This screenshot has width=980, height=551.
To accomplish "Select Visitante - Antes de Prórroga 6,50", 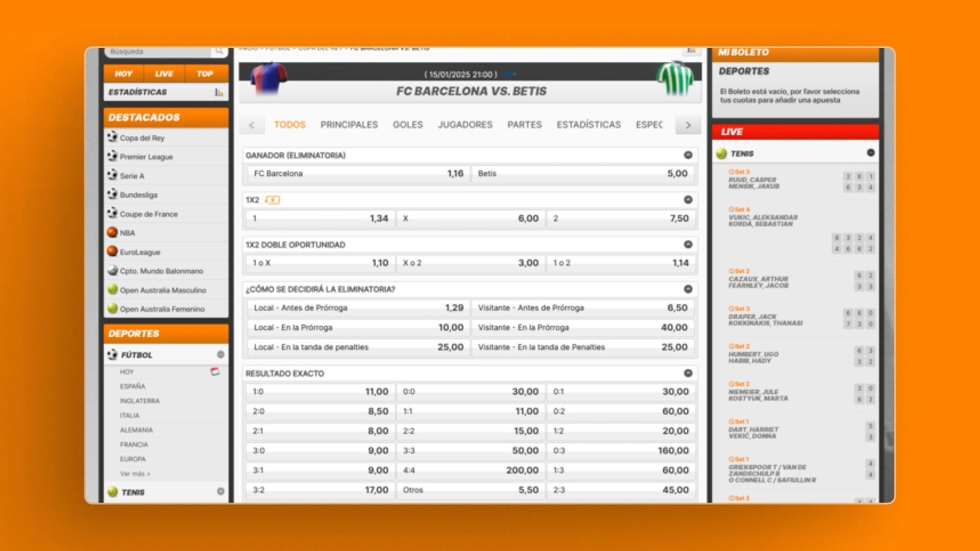I will (x=582, y=308).
